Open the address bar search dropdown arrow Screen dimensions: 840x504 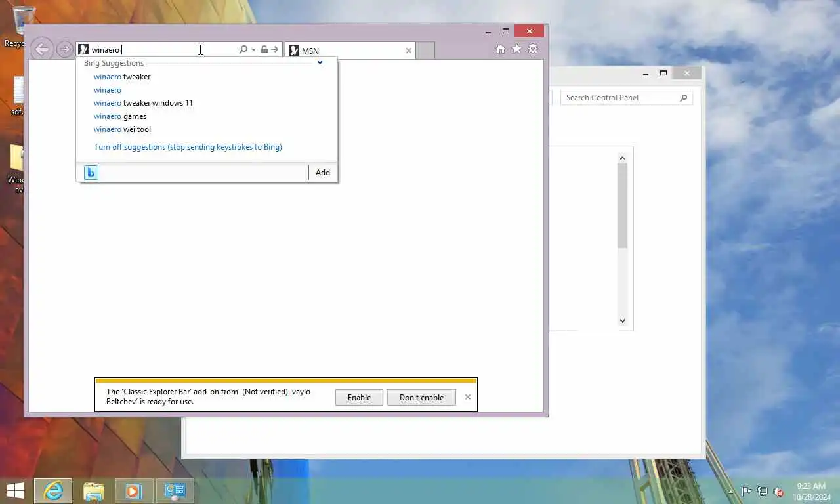coord(253,50)
